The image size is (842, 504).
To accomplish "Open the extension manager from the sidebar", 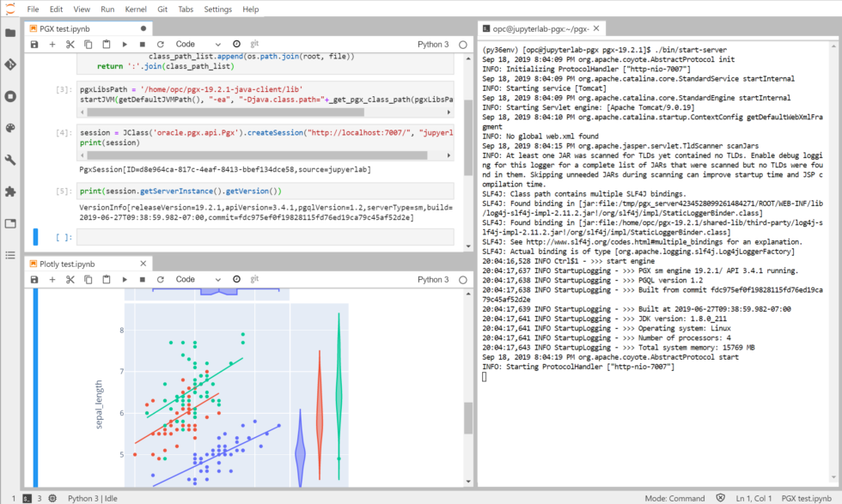I will (x=11, y=191).
